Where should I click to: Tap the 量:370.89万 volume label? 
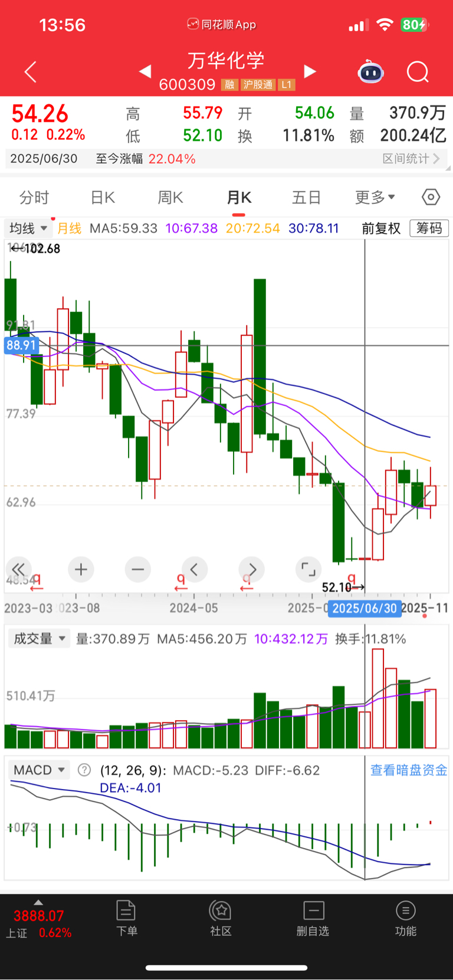113,639
